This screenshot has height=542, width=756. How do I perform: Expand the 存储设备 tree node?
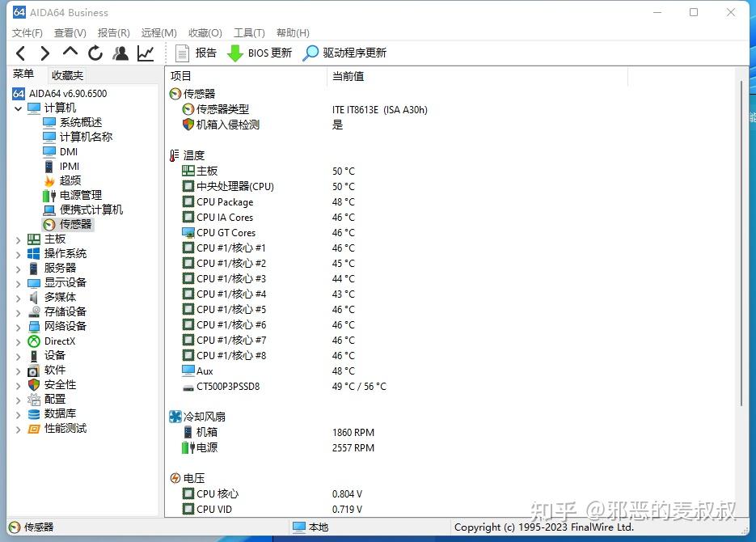pyautogui.click(x=19, y=312)
